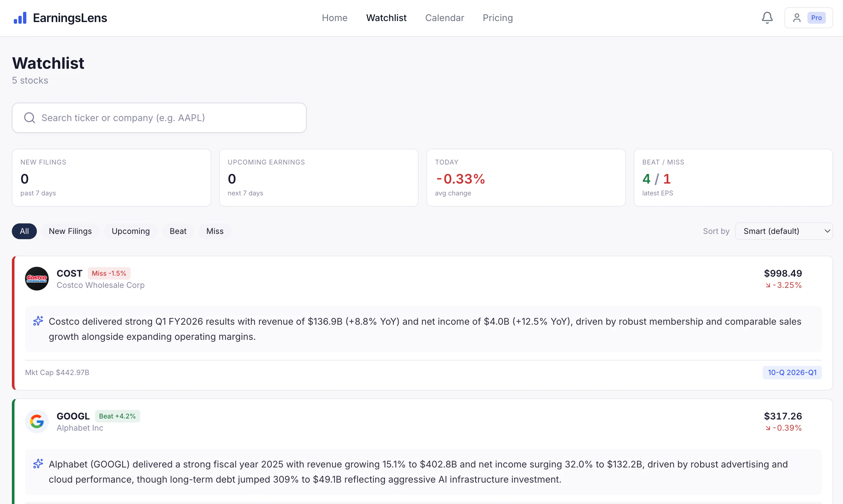
Task: Go to the Calendar nav tab
Action: point(444,18)
